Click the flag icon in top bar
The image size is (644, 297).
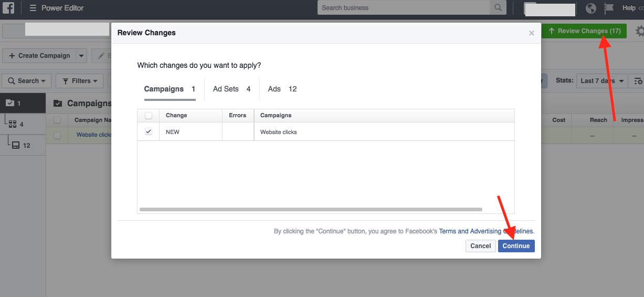pyautogui.click(x=608, y=8)
